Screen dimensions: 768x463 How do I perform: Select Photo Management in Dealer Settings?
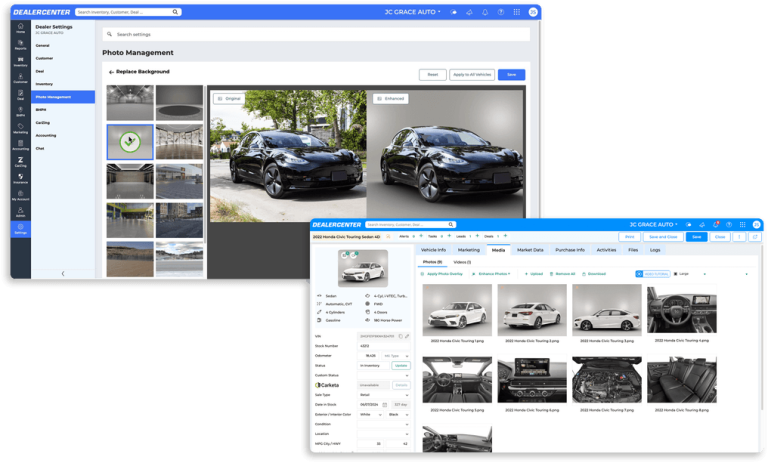(63, 97)
